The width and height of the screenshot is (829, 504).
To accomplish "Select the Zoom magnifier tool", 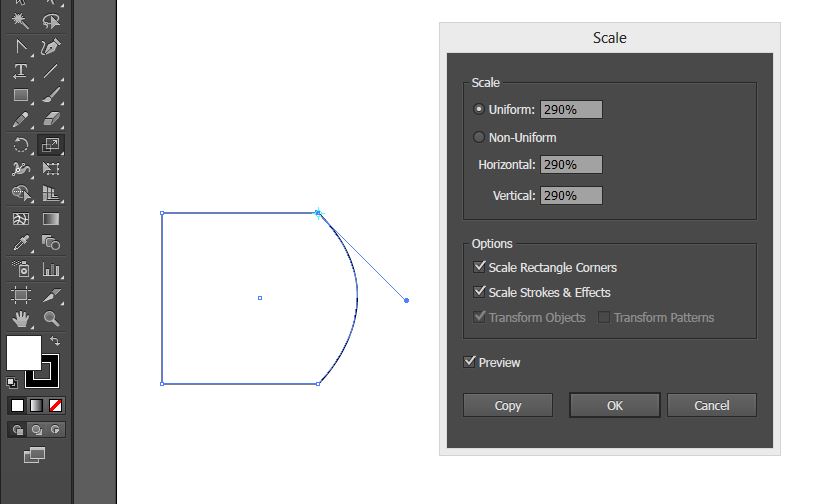I will (x=51, y=319).
